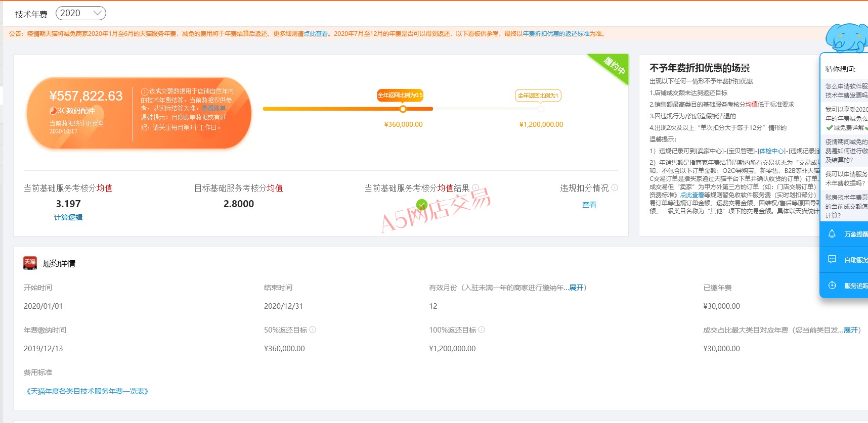Click the progress marker at ¥360,000.00
Viewport: 868px width, 423px height.
click(x=403, y=109)
